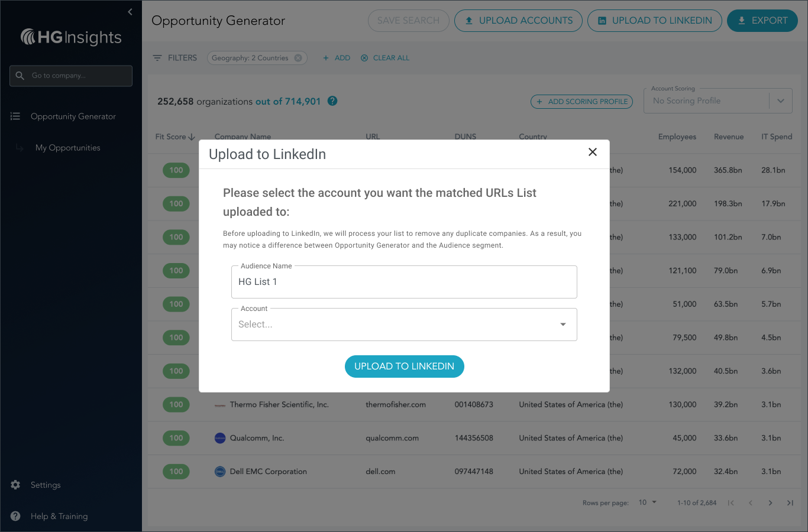Open the Account select dropdown
This screenshot has width=808, height=532.
click(404, 325)
